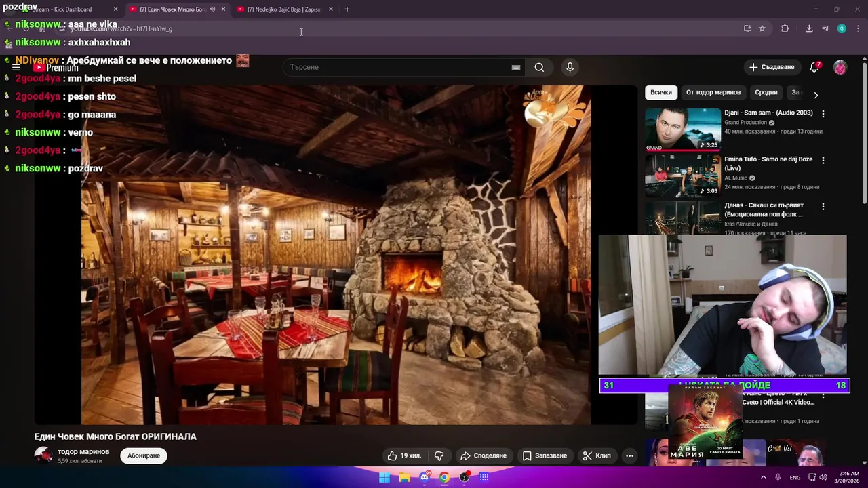Open the YouTube account avatar menu

pyautogui.click(x=840, y=67)
